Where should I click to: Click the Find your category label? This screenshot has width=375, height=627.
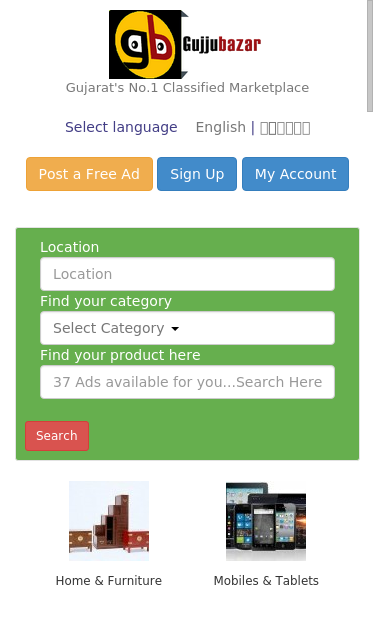[x=106, y=301]
